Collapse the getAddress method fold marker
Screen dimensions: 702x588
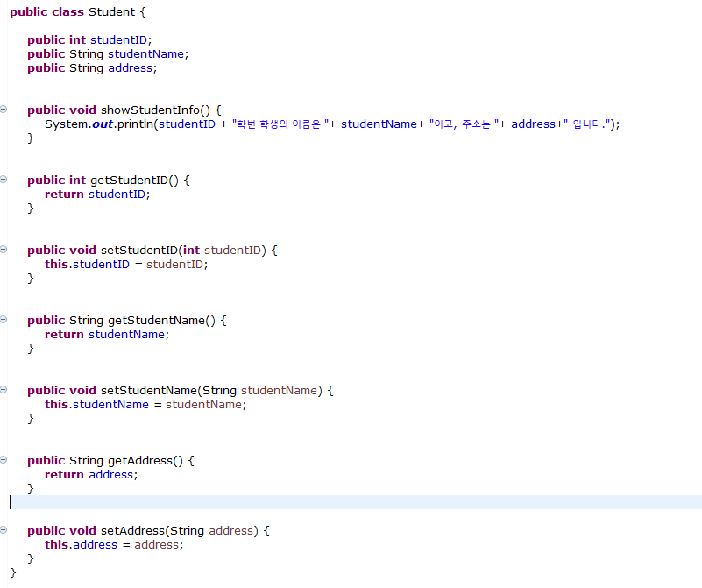click(x=4, y=459)
